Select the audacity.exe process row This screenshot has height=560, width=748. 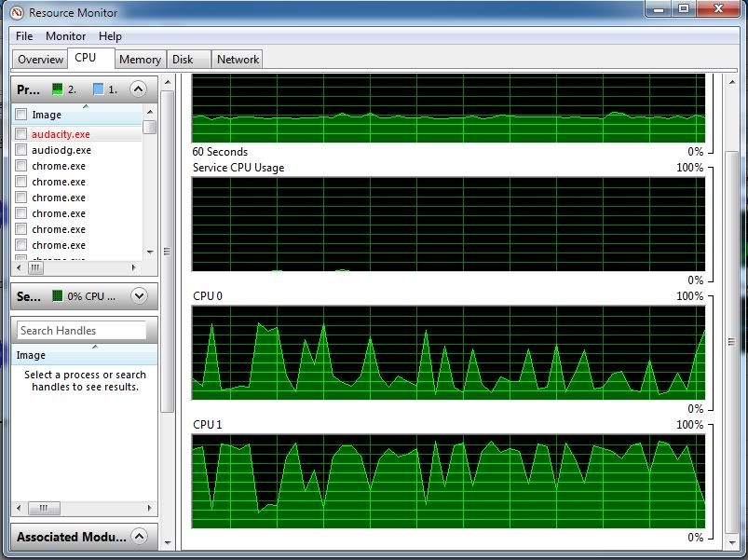(x=76, y=134)
